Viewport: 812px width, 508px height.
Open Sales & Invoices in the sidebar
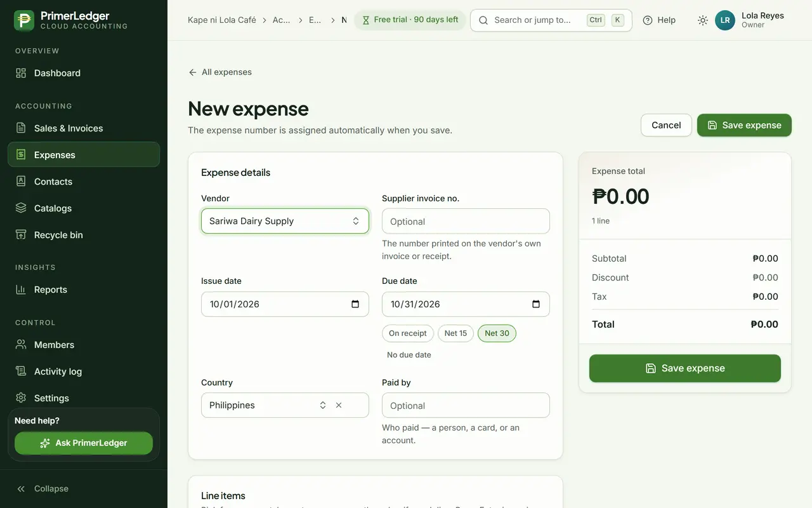(x=84, y=128)
